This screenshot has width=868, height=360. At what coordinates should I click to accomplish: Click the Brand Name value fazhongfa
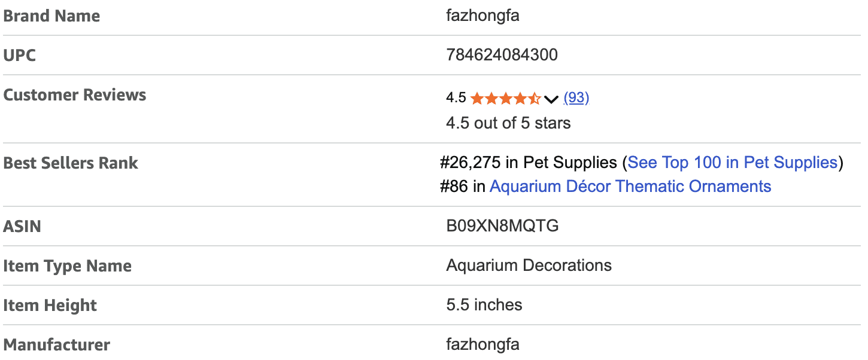pos(482,16)
